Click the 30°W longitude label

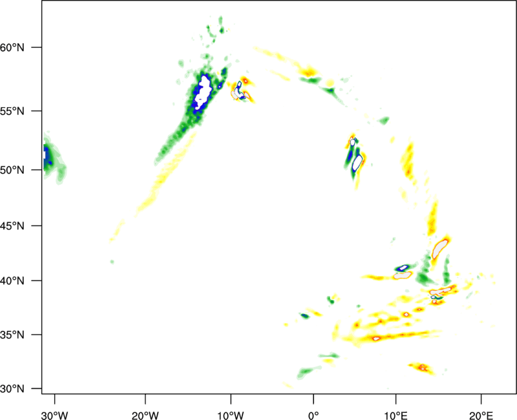click(x=54, y=415)
